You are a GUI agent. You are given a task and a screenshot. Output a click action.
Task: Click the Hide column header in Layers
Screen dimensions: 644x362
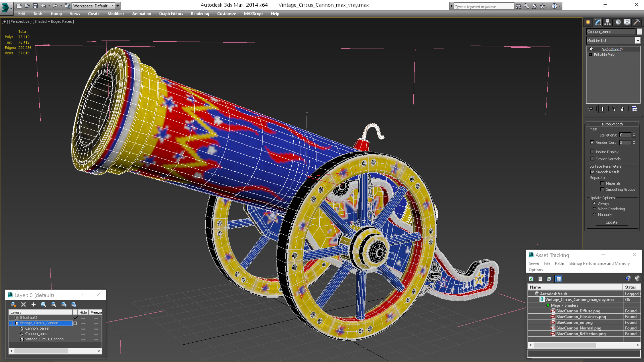click(x=83, y=312)
